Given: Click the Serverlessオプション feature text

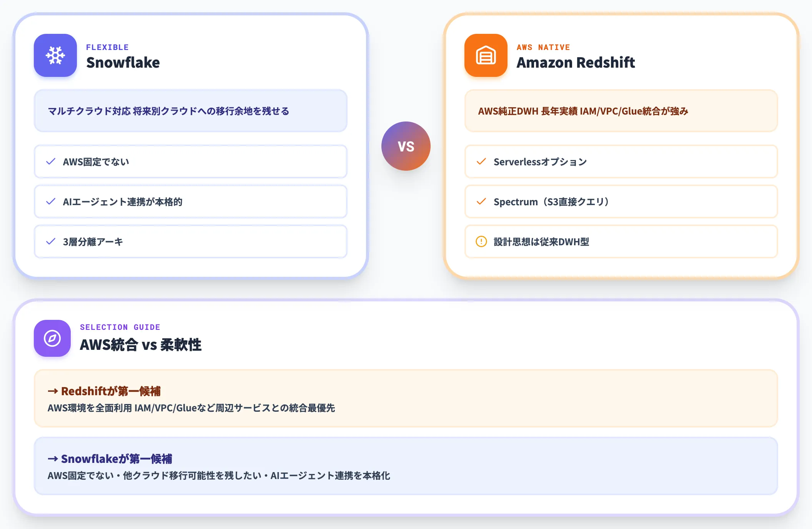Looking at the screenshot, I should [x=540, y=162].
